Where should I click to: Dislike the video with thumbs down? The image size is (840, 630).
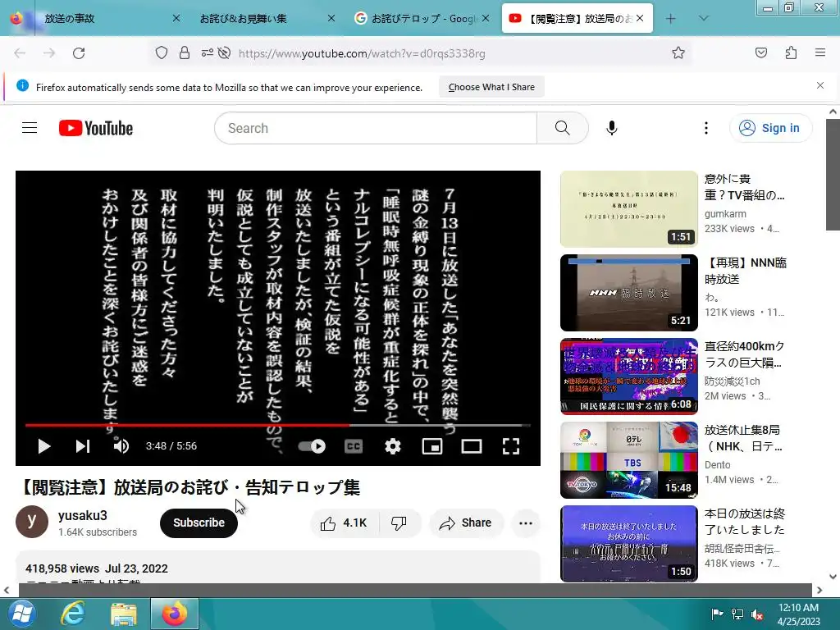(x=399, y=523)
